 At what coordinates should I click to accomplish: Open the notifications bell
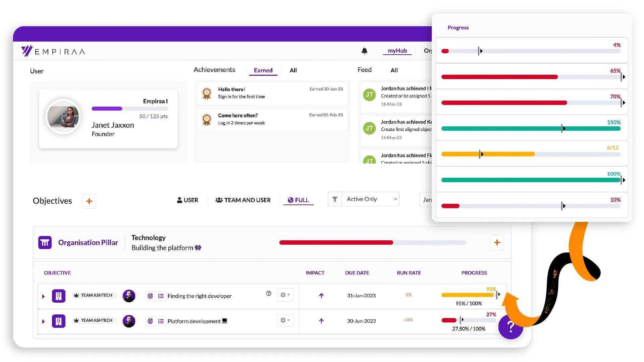(364, 51)
